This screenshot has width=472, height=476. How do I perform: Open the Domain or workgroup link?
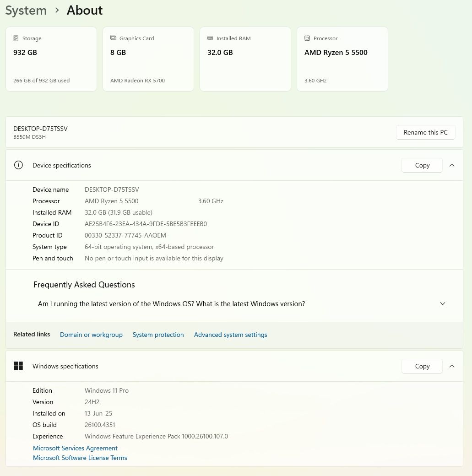coord(91,335)
